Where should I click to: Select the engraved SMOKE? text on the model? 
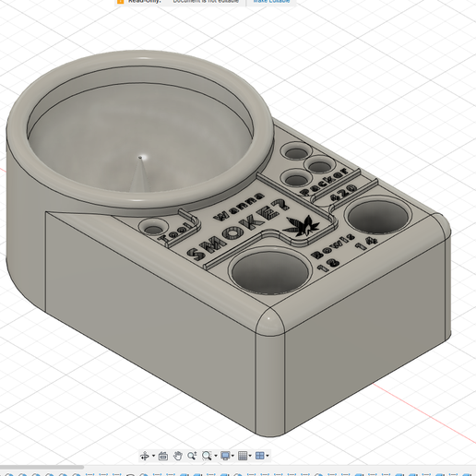[238, 229]
